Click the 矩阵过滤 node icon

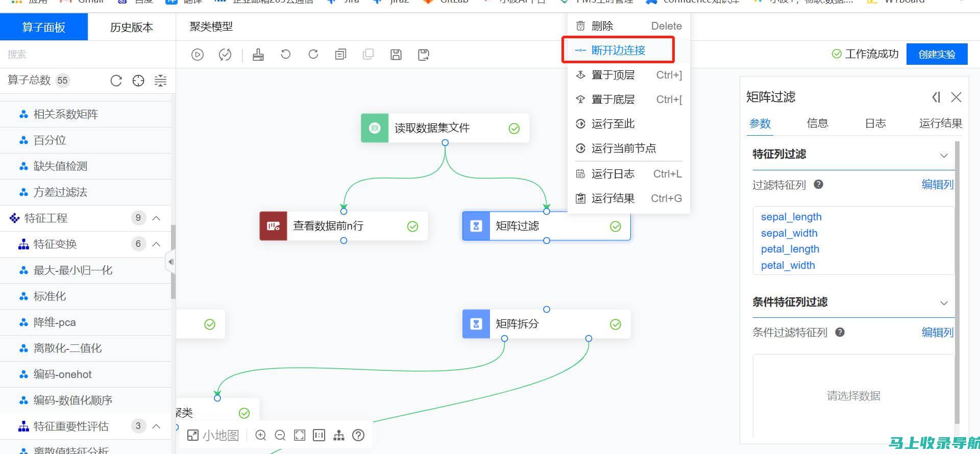coord(476,226)
